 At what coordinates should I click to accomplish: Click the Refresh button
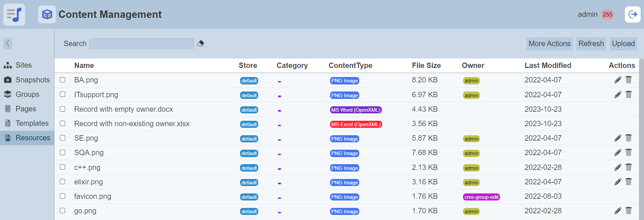click(x=591, y=44)
